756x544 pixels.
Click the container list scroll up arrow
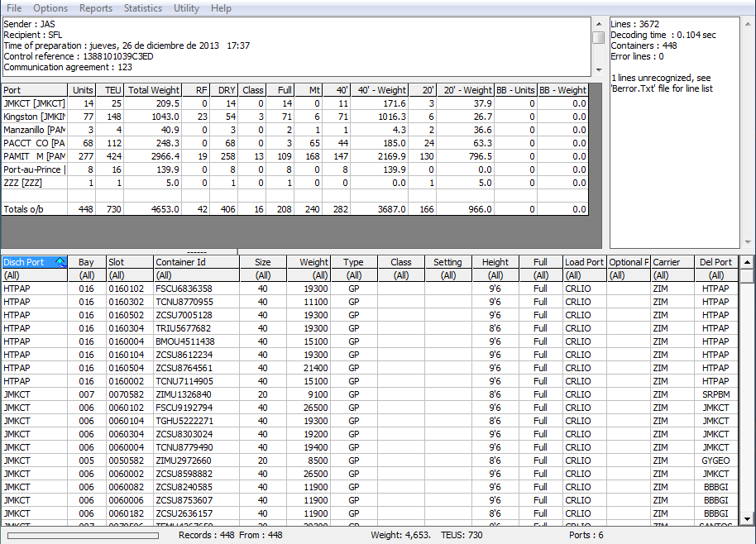(747, 262)
